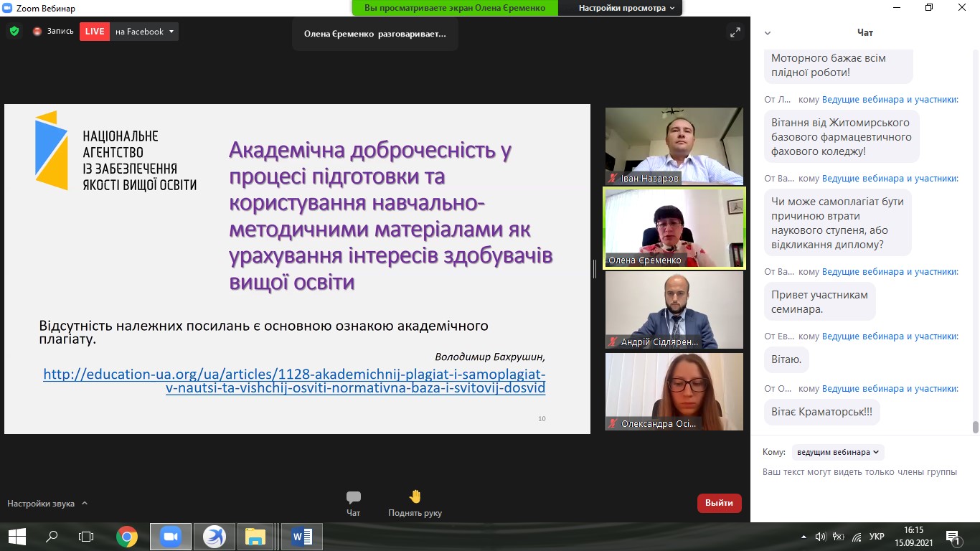Click the author name 'Володимир Бахрушин' on the slide

click(490, 357)
